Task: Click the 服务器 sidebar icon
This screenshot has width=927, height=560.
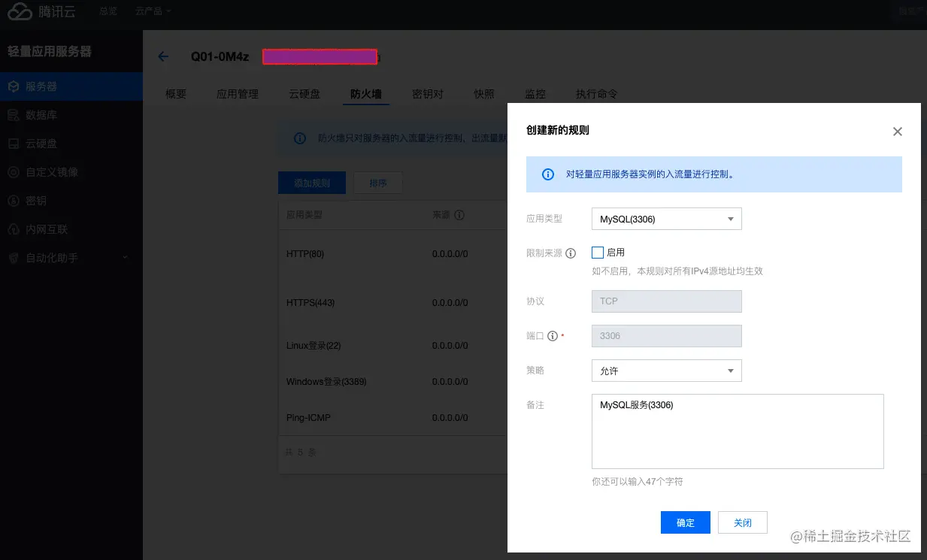Action: 12,86
